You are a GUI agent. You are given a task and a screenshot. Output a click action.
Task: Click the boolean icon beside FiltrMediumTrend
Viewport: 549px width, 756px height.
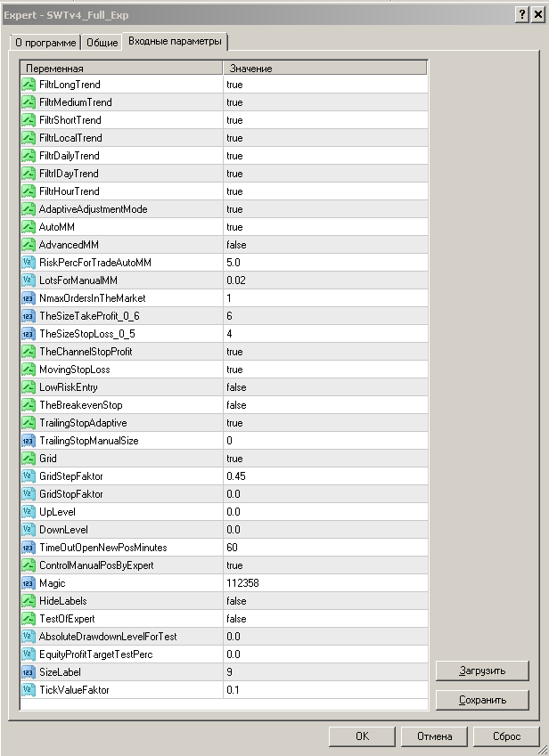(x=29, y=102)
